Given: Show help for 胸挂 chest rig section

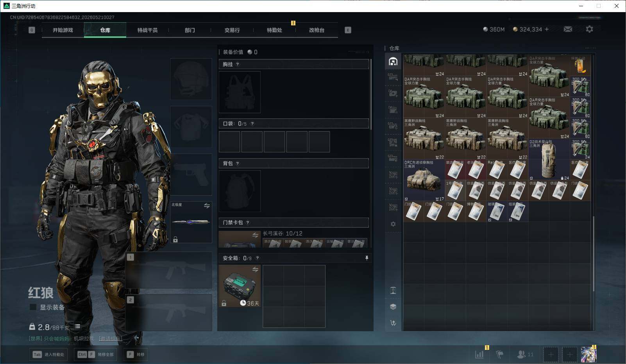Looking at the screenshot, I should click(x=238, y=64).
